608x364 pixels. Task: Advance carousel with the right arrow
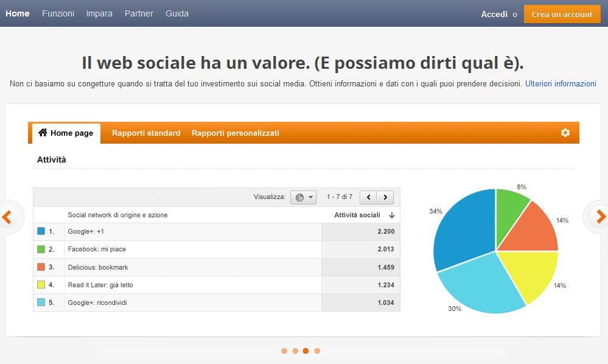600,217
